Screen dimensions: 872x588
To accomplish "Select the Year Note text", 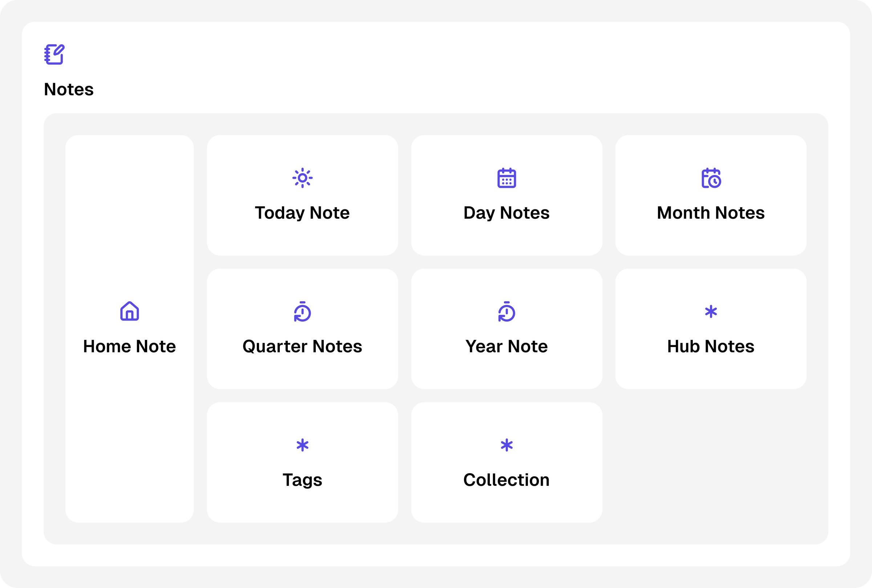I will (506, 346).
